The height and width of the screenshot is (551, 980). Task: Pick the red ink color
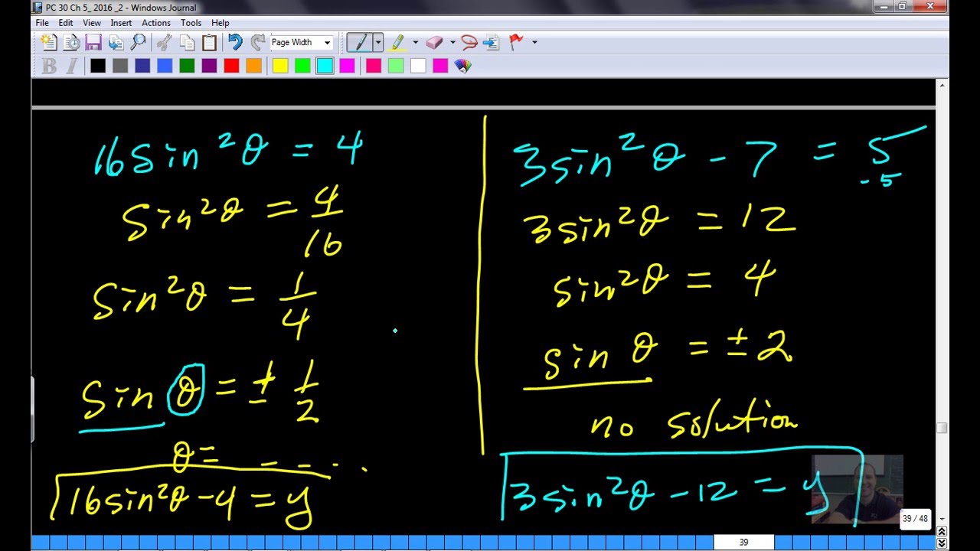tap(231, 66)
